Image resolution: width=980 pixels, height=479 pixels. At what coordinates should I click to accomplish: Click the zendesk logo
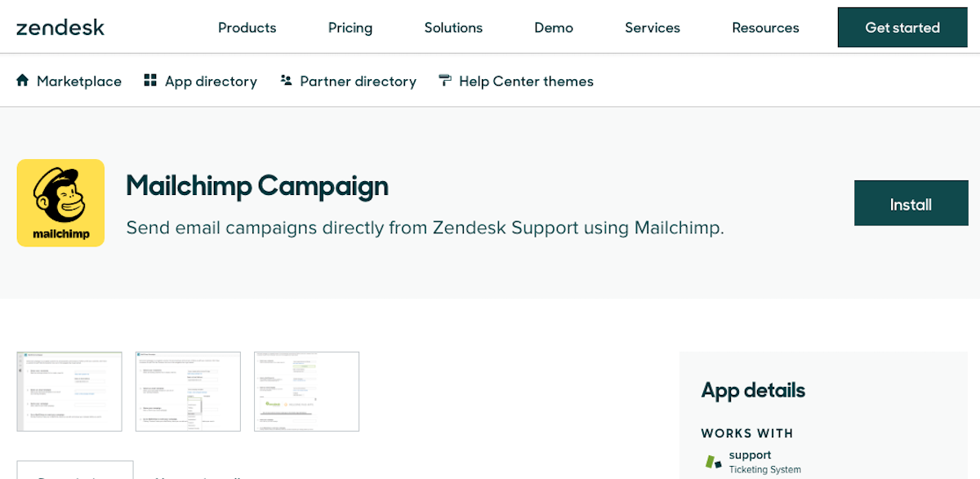tap(60, 26)
